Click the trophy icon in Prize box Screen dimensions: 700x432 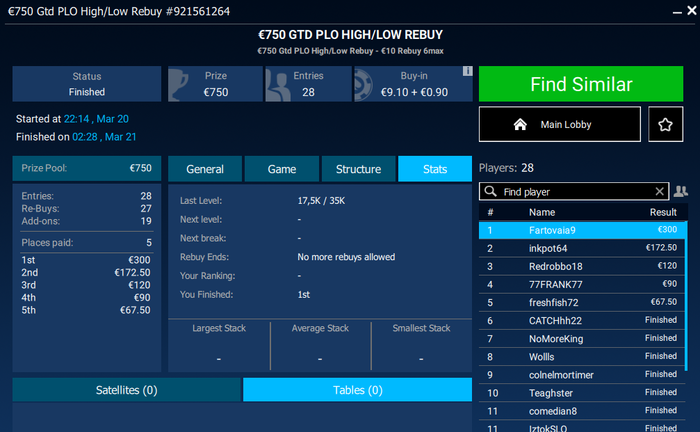179,84
